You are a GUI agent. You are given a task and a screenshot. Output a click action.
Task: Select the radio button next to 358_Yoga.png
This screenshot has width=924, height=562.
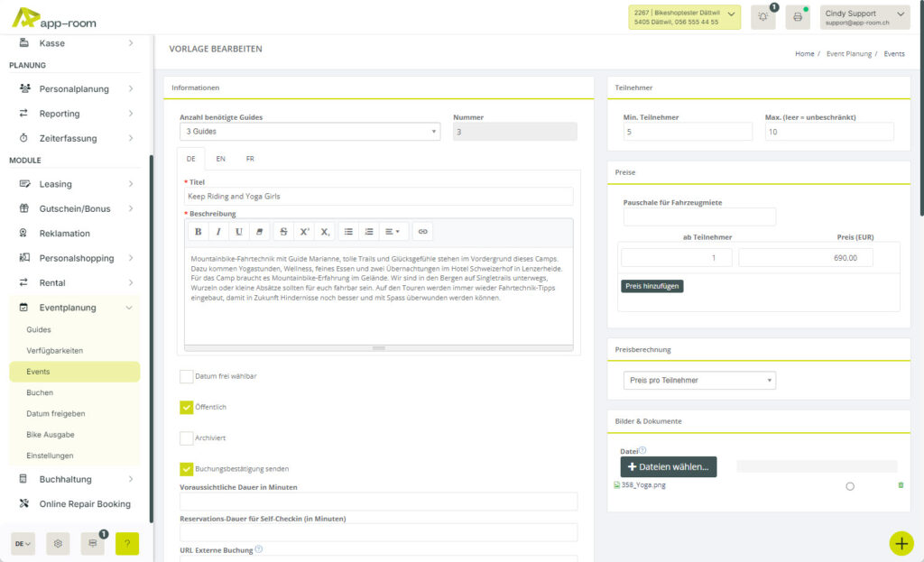pos(849,485)
